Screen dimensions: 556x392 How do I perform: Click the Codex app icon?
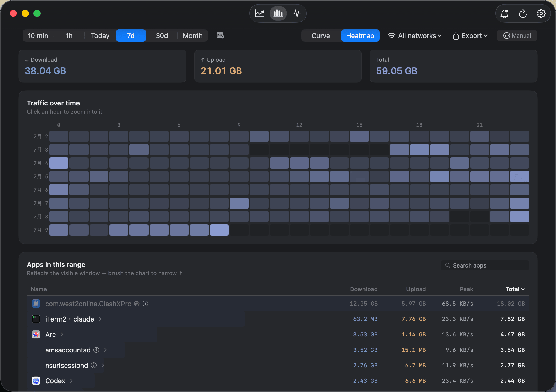coord(36,381)
